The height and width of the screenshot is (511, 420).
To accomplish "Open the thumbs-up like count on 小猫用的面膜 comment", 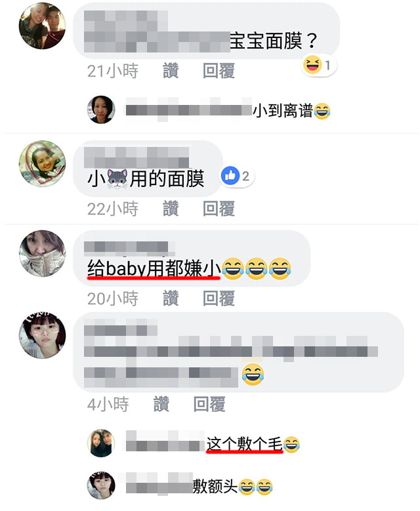I will click(237, 176).
